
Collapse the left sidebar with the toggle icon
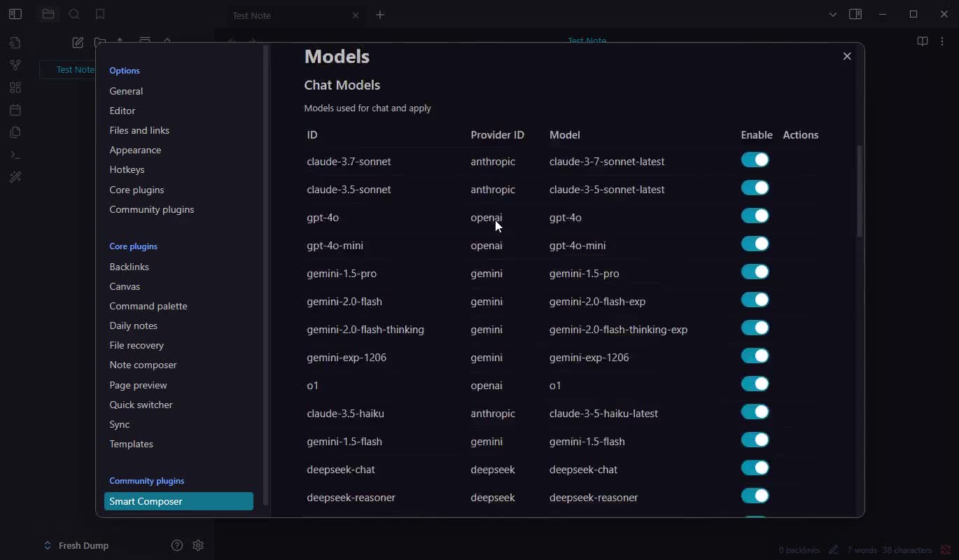click(x=15, y=14)
